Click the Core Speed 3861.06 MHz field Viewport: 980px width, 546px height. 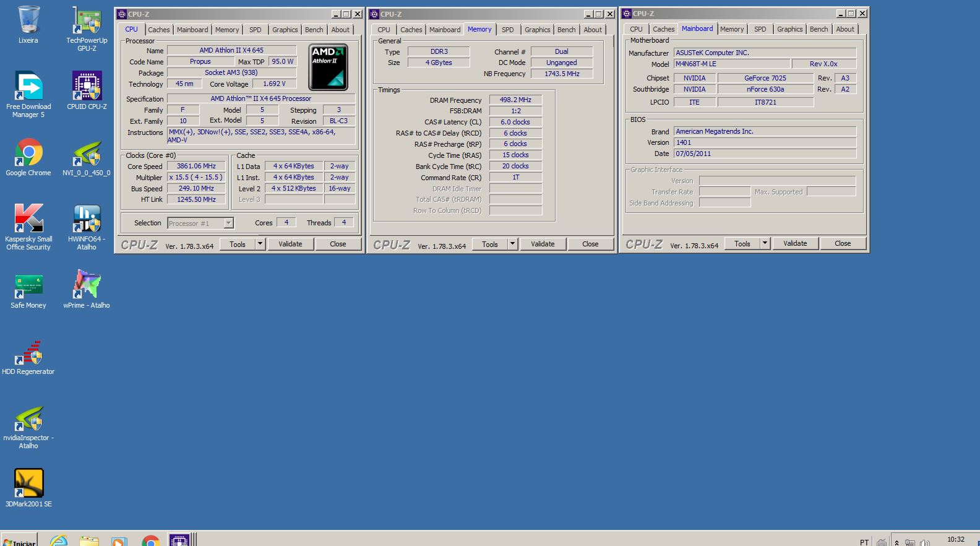(x=197, y=166)
